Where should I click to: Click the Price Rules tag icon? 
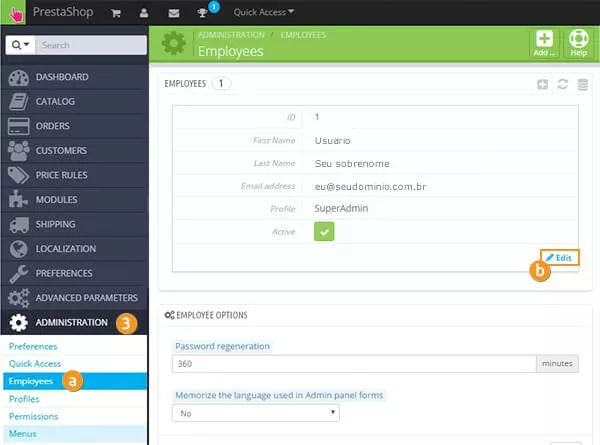[x=18, y=175]
